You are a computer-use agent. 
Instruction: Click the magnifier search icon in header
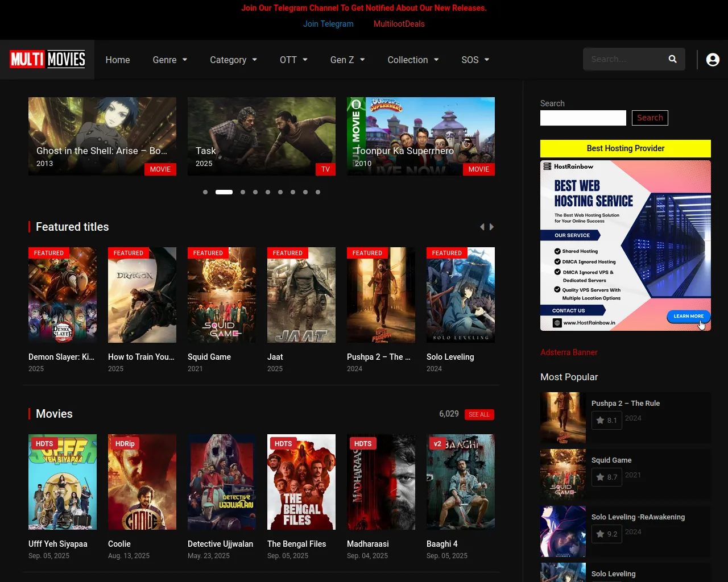(x=672, y=59)
